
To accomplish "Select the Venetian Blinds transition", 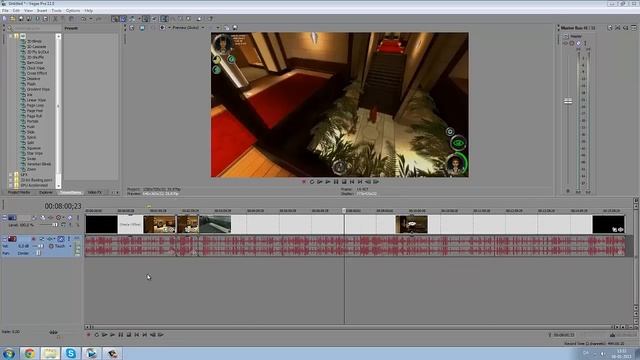I will pos(39,164).
